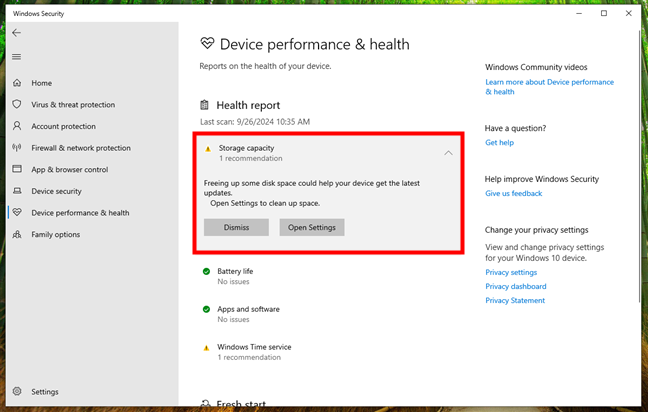Click the App & browser control window icon
648x412 pixels.
[17, 169]
